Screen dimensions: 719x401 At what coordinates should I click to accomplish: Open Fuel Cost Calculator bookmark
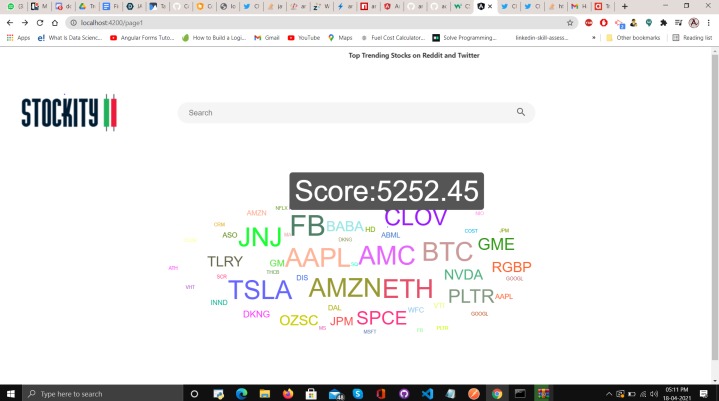(x=393, y=38)
